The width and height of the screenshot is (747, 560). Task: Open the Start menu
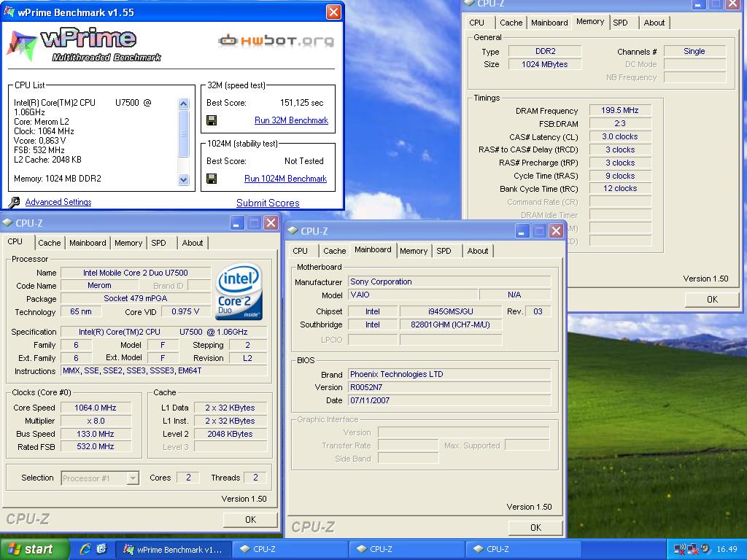click(34, 549)
